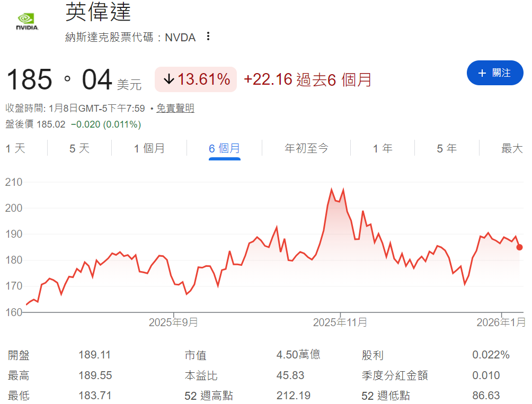532x404 pixels.
Task: Switch to the 1年 range
Action: click(383, 149)
